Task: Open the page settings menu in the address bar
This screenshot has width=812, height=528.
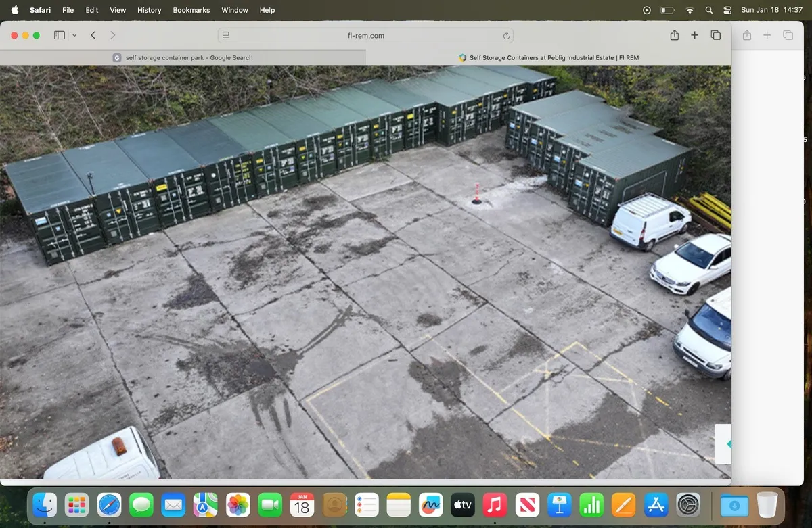Action: point(225,34)
